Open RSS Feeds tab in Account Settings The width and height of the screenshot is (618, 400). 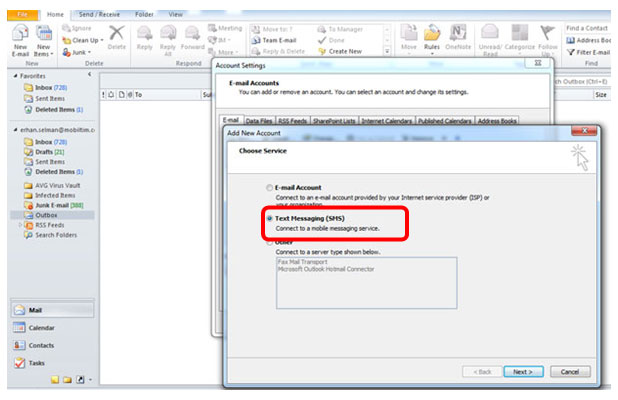pos(292,121)
